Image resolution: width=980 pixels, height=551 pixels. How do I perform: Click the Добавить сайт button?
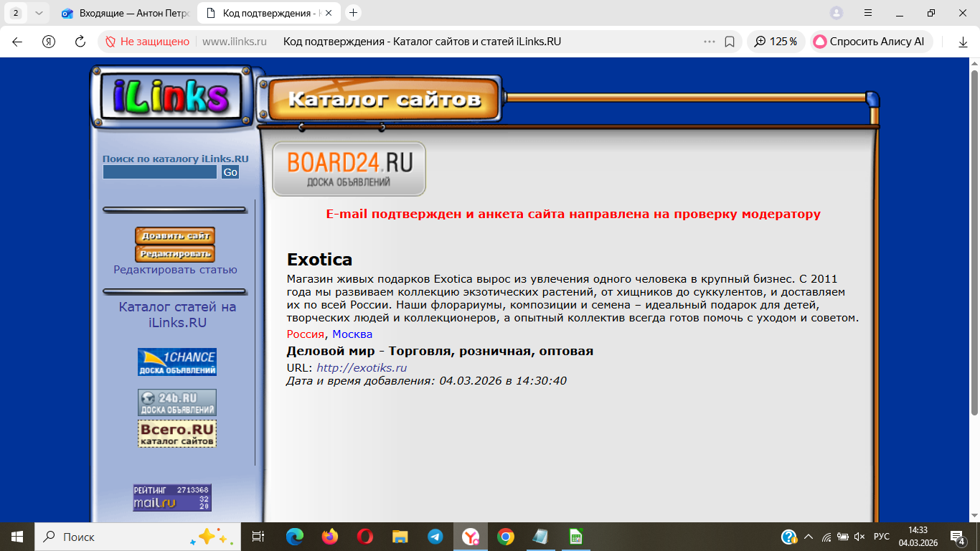pos(175,235)
